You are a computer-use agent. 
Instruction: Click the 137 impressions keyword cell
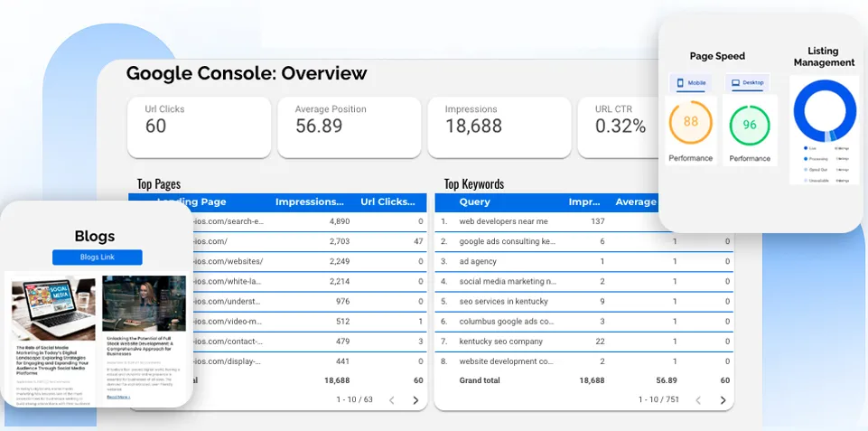pyautogui.click(x=597, y=221)
